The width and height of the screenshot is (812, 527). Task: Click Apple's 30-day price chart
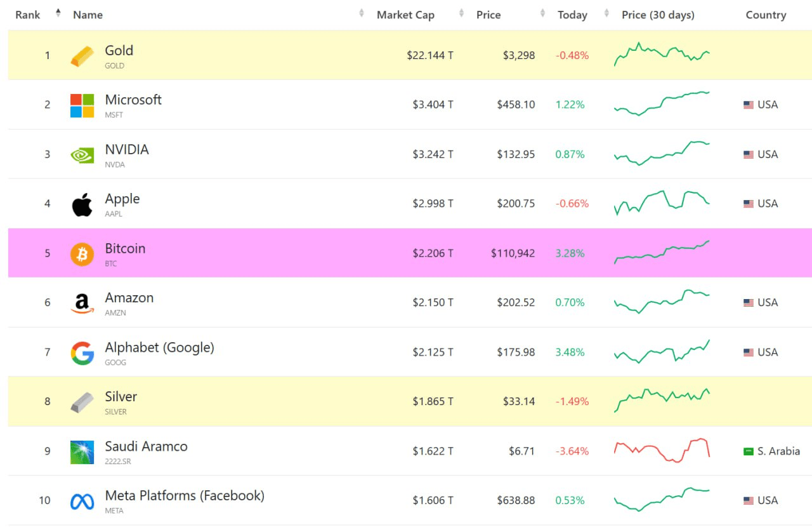click(662, 203)
